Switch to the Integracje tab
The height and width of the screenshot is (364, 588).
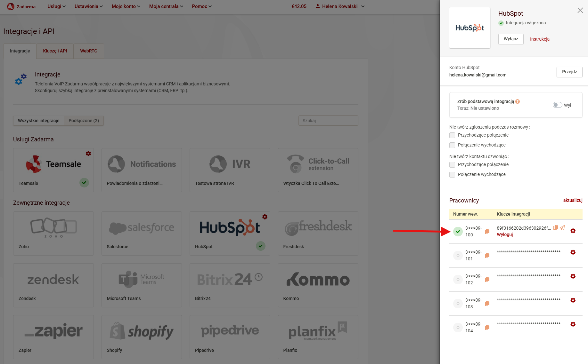20,51
